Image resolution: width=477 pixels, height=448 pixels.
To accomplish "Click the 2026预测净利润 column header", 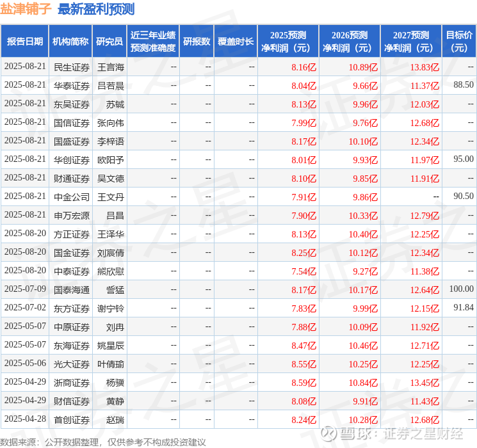I will pyautogui.click(x=350, y=42).
